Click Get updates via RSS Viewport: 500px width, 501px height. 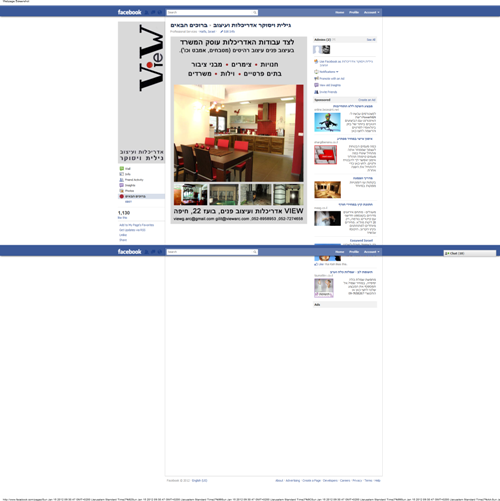point(132,230)
